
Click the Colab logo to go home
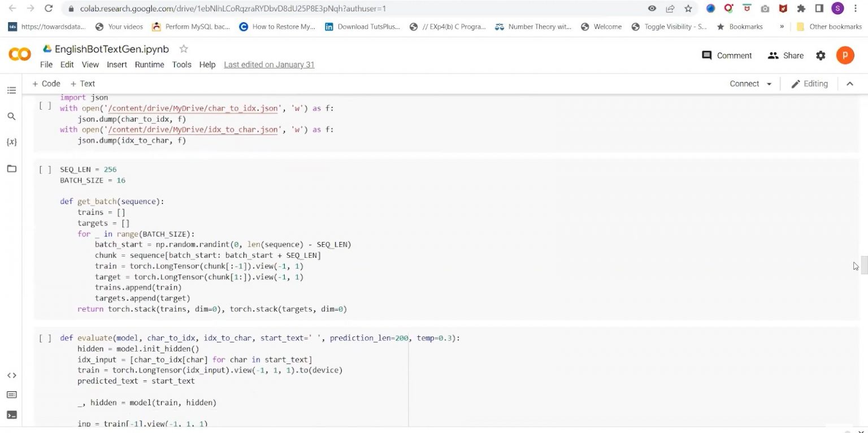(19, 54)
